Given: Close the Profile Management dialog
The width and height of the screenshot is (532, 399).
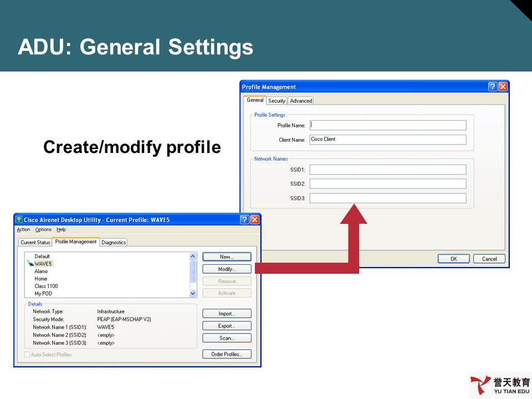Looking at the screenshot, I should (x=503, y=86).
